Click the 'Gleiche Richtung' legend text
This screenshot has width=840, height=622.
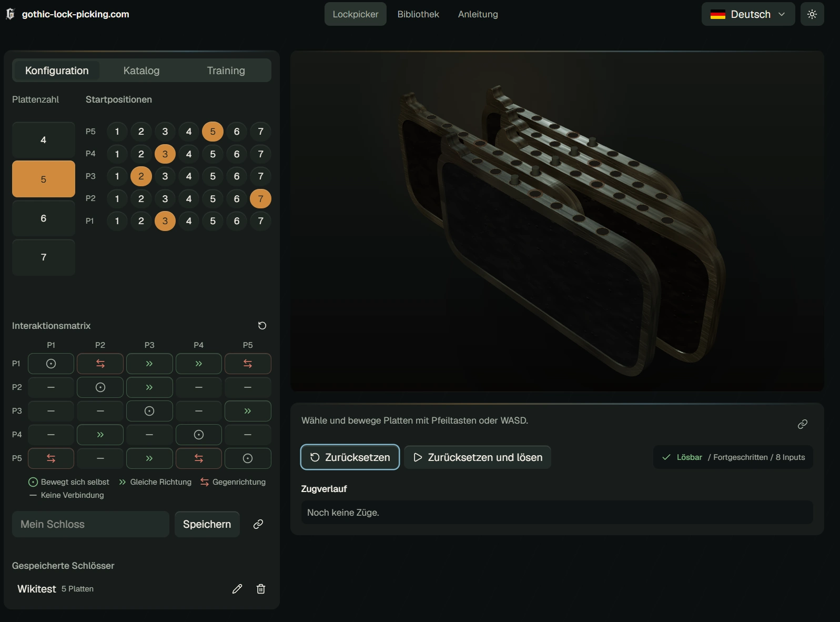[x=161, y=482]
